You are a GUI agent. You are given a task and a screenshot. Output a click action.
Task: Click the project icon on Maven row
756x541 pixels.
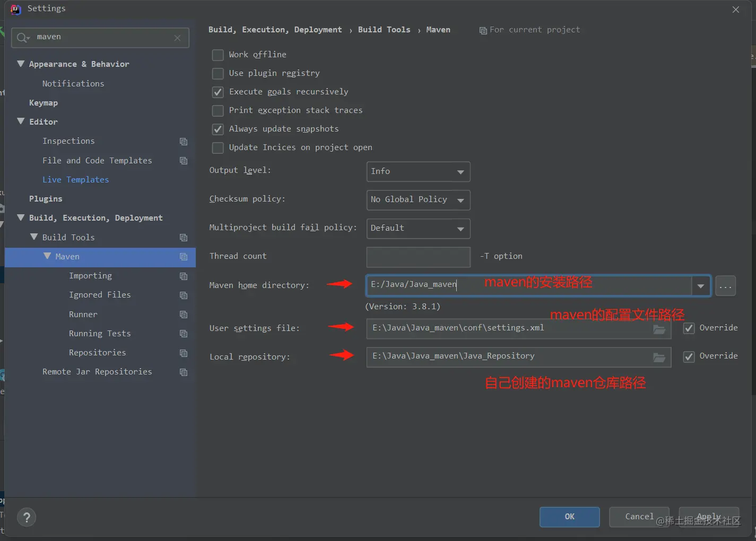tap(184, 257)
